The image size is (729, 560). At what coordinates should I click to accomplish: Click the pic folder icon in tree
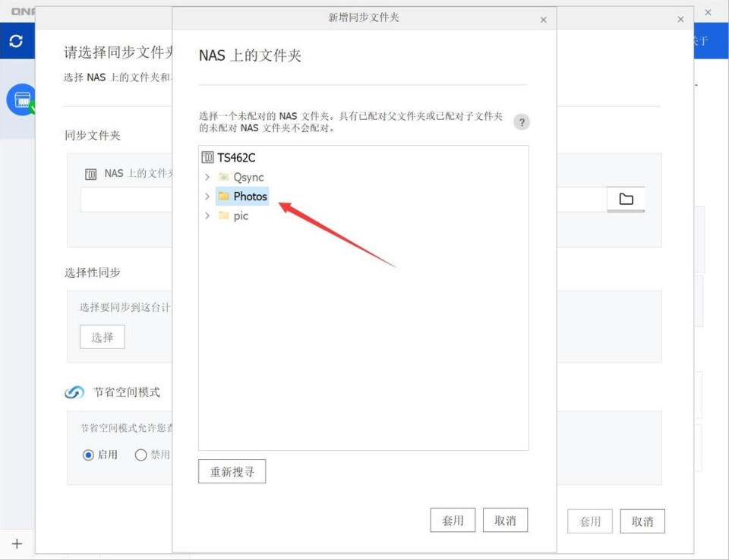click(x=224, y=216)
